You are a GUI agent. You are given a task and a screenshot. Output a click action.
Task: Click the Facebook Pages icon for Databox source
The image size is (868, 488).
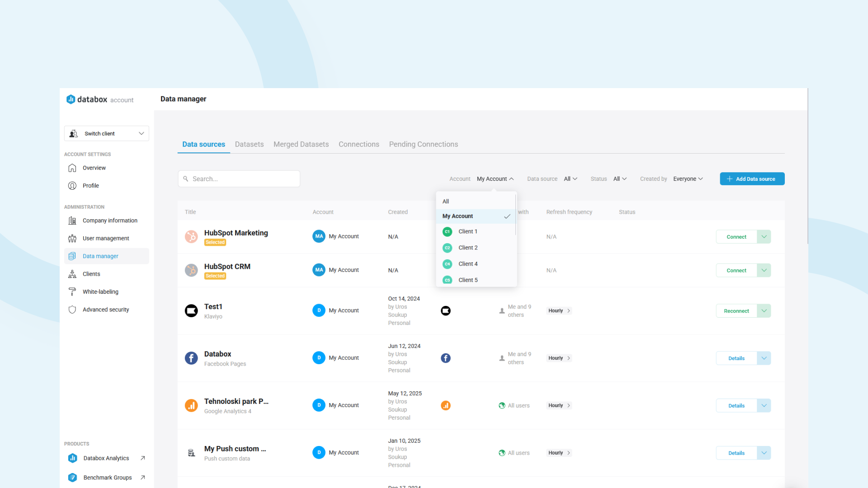point(191,358)
